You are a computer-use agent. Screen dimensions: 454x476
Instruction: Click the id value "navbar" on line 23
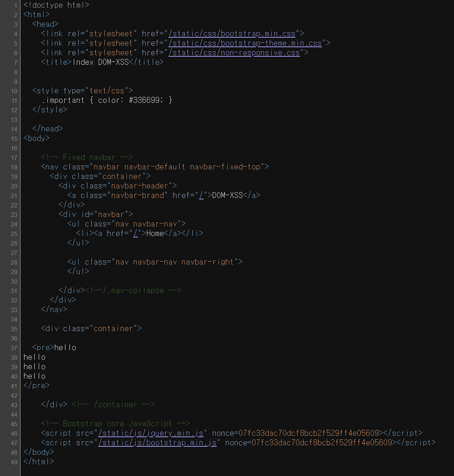pyautogui.click(x=111, y=214)
